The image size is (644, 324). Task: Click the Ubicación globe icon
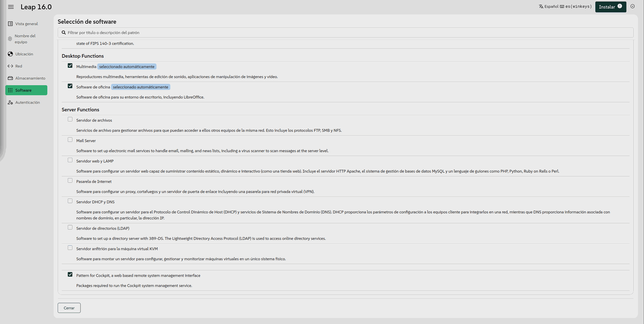(x=10, y=54)
